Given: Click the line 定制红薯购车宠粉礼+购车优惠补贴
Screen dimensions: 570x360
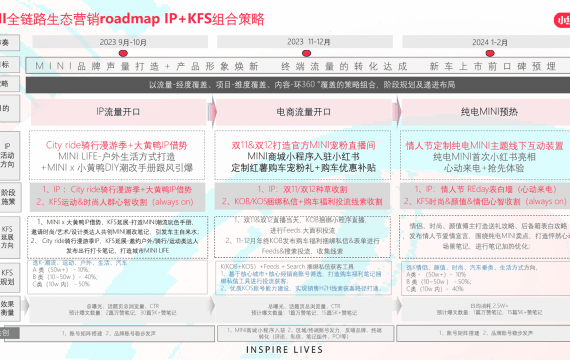Looking at the screenshot, I should tap(303, 168).
